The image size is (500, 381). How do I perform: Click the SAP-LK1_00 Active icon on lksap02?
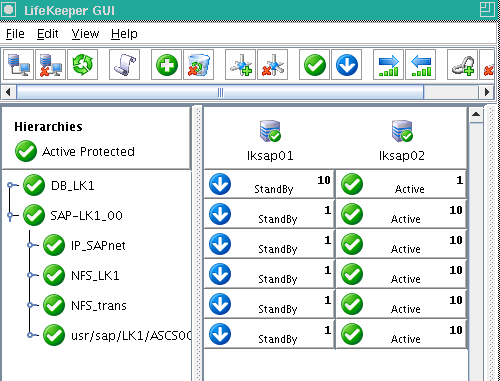(352, 214)
